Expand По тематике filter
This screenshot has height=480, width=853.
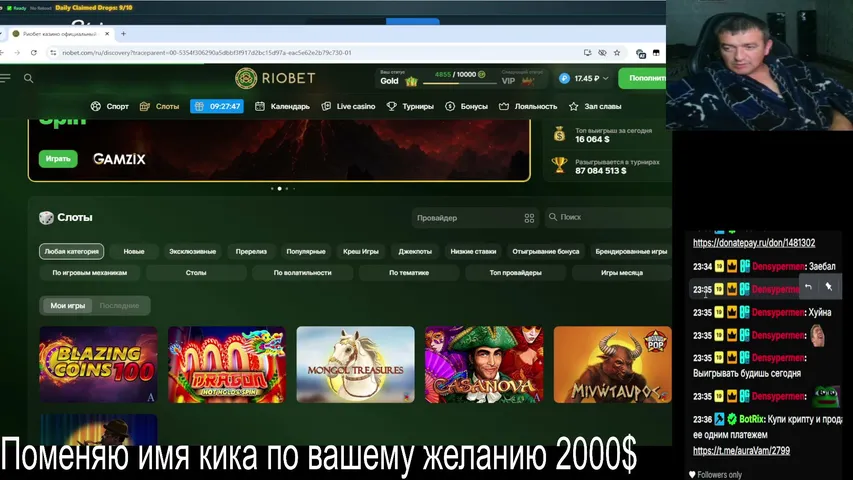[x=409, y=273]
